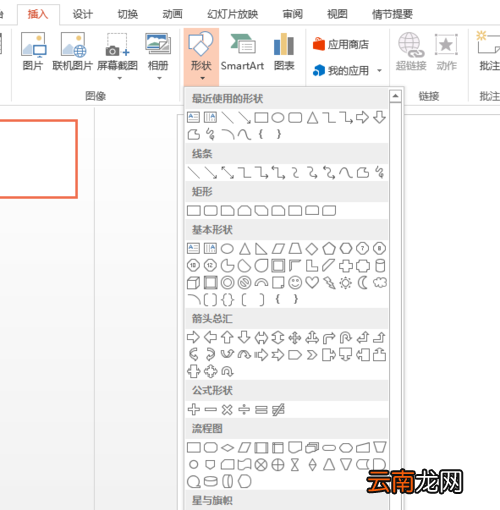Screen dimensions: 500x510
Task: Open the 应用商店 store
Action: [341, 44]
